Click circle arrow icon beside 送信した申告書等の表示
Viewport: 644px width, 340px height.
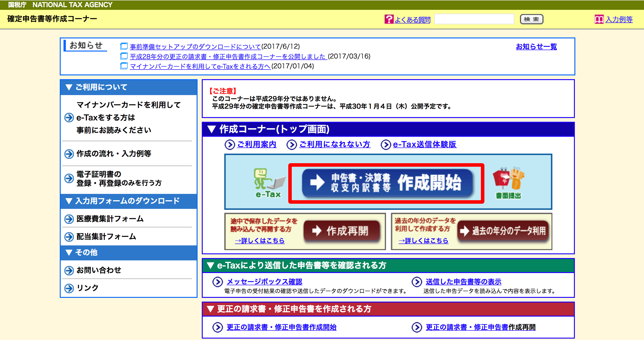pos(417,282)
